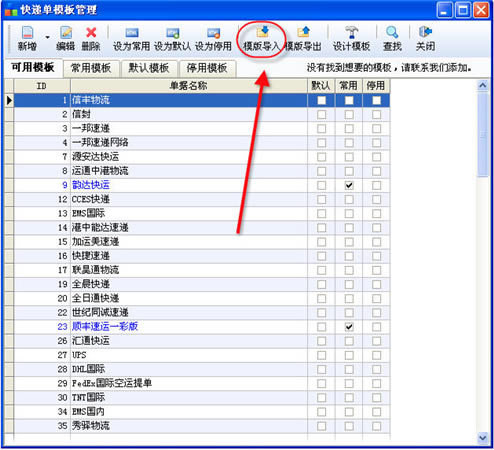Open the dropdown arrow beside 新增

48,37
